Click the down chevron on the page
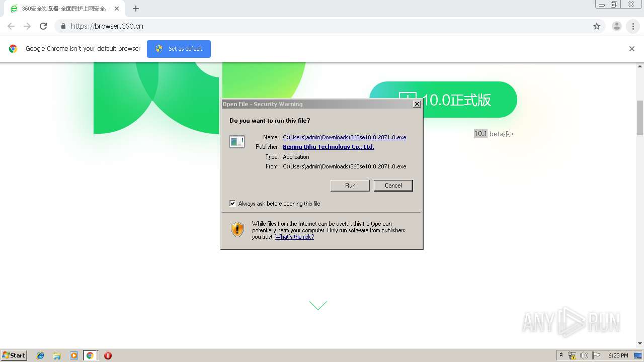 tap(318, 305)
